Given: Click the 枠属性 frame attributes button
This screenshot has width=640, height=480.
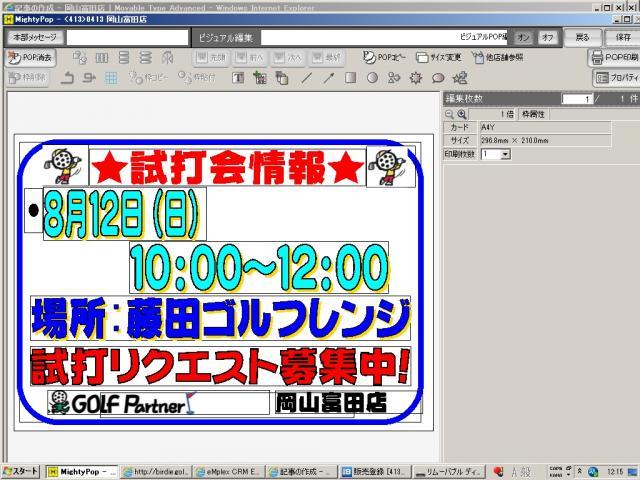Looking at the screenshot, I should pos(533,114).
